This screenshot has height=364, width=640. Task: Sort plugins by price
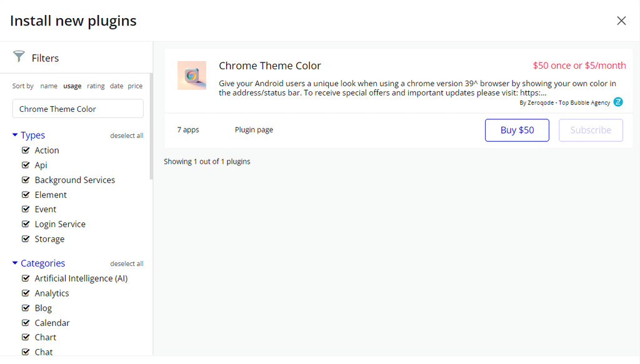point(135,86)
